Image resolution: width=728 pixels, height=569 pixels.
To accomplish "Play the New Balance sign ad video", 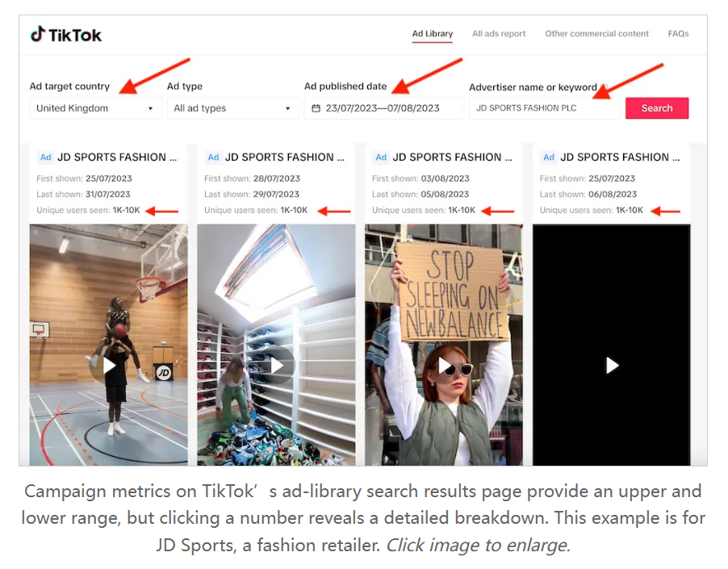I will point(445,366).
